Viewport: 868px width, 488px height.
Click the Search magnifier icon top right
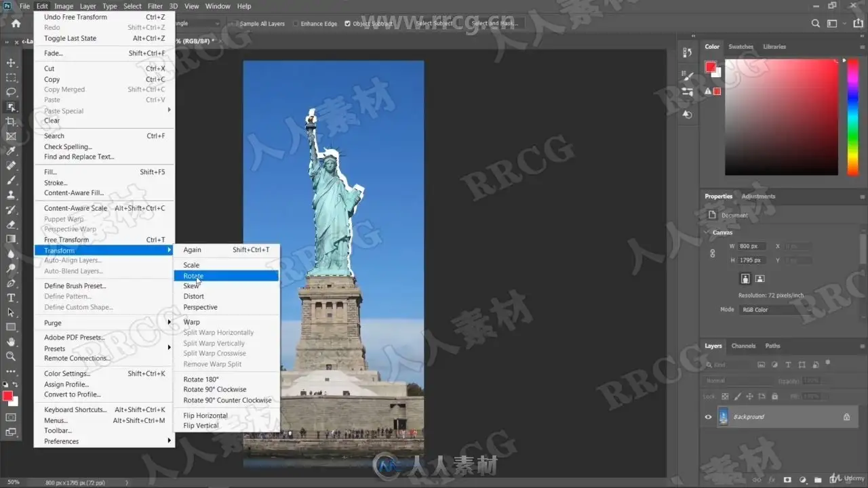(x=816, y=23)
